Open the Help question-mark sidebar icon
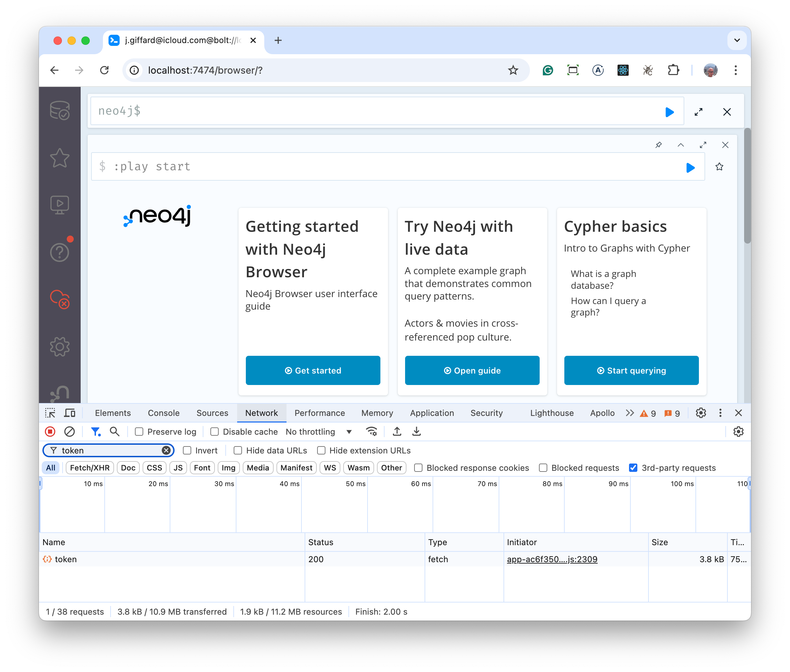Viewport: 790px width, 672px height. click(60, 252)
